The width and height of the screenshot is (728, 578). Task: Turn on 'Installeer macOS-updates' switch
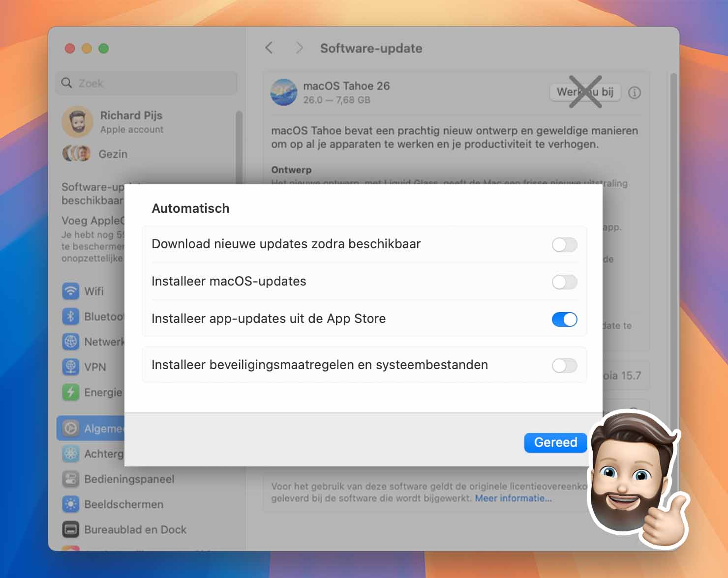(x=564, y=282)
